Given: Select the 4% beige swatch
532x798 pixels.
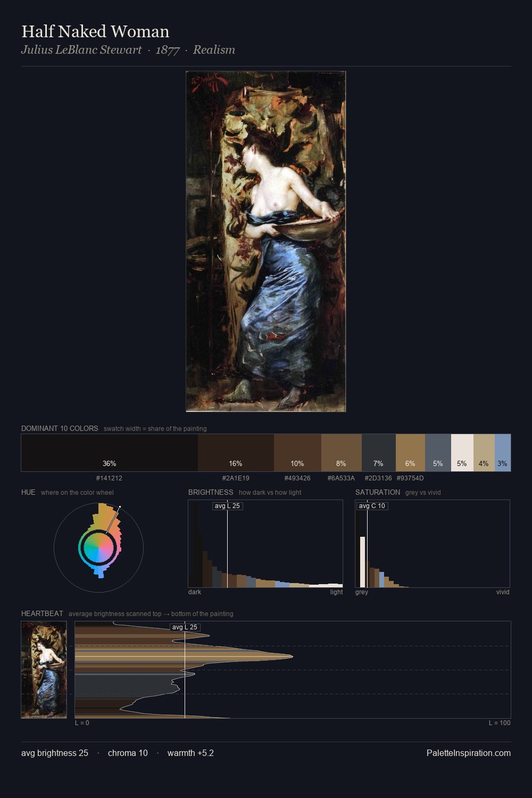Looking at the screenshot, I should (484, 453).
